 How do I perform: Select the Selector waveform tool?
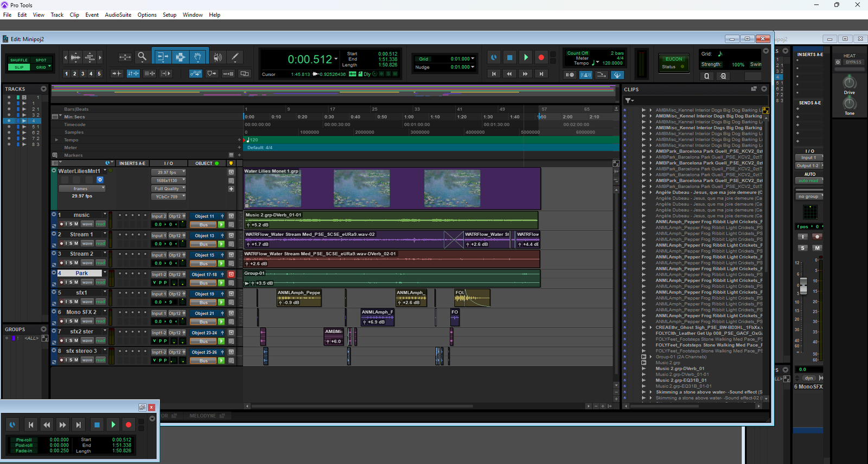point(180,57)
